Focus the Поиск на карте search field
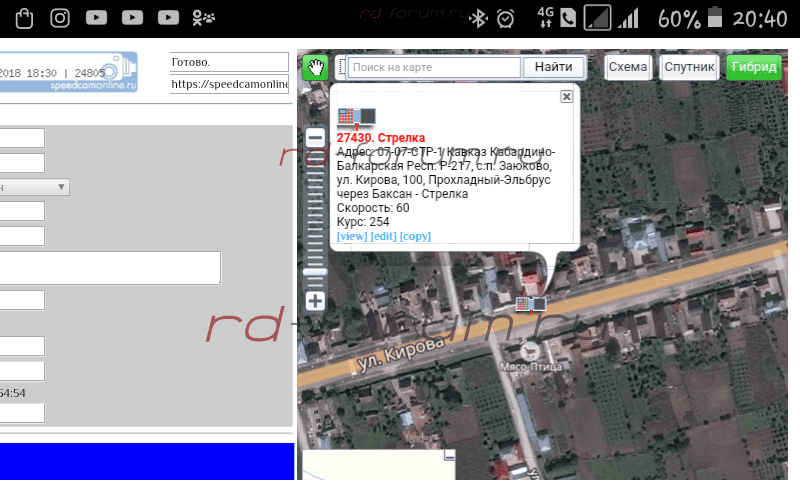Viewport: 800px width, 480px height. tap(435, 68)
